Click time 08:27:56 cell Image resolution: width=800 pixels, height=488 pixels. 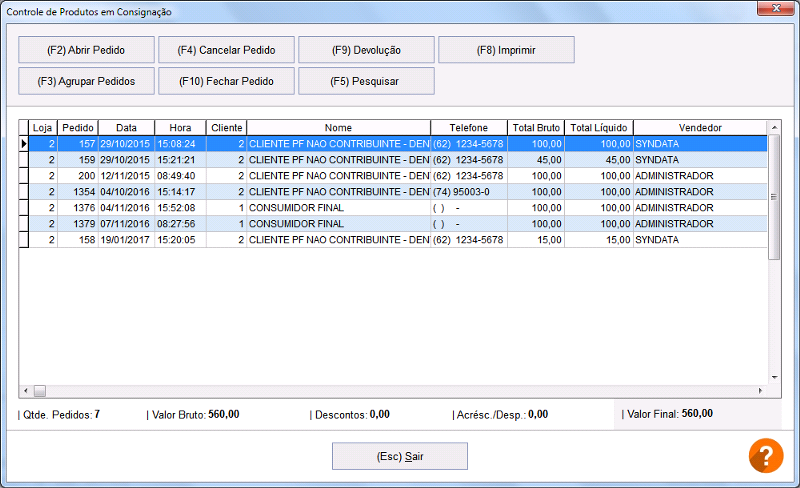tap(181, 224)
